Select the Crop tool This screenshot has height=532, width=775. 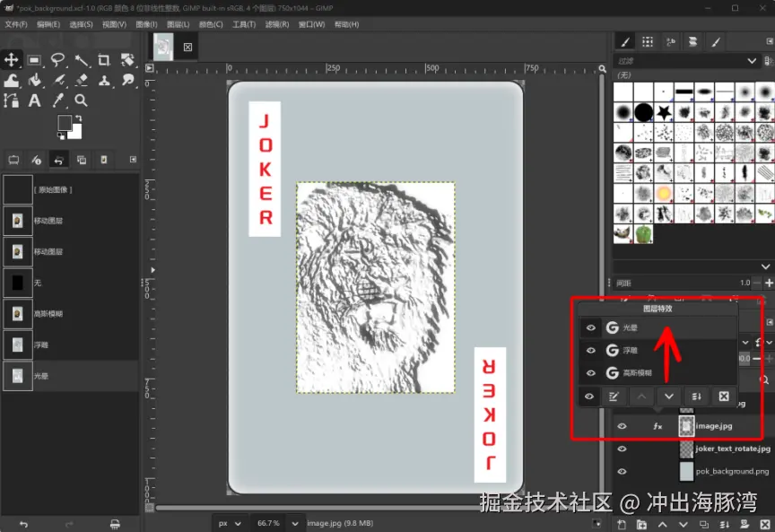coord(104,60)
